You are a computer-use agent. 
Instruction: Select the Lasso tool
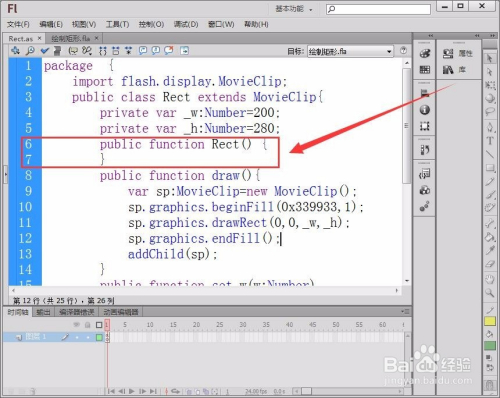coord(490,112)
